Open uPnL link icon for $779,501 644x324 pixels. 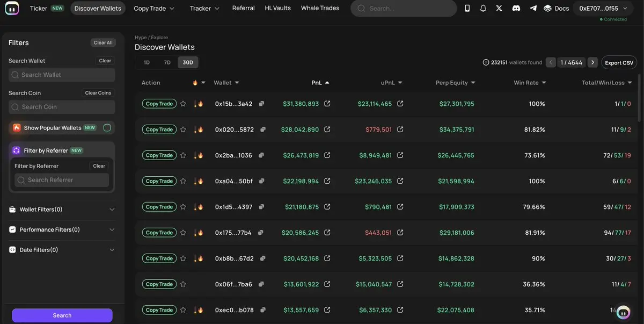[x=400, y=129]
